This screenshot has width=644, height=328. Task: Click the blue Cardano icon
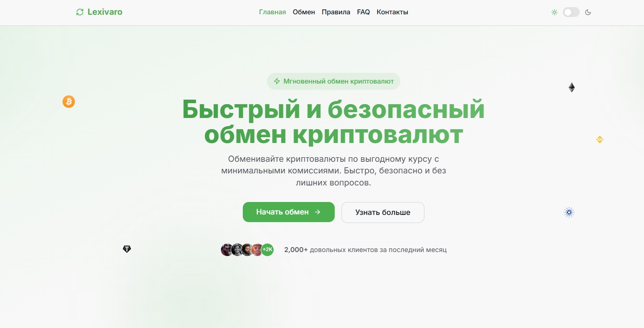[569, 213]
